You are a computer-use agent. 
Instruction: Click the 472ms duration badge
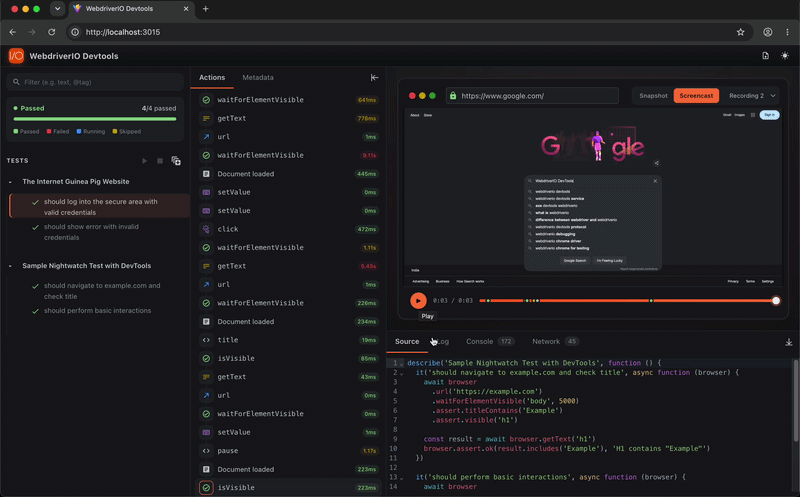coord(367,229)
